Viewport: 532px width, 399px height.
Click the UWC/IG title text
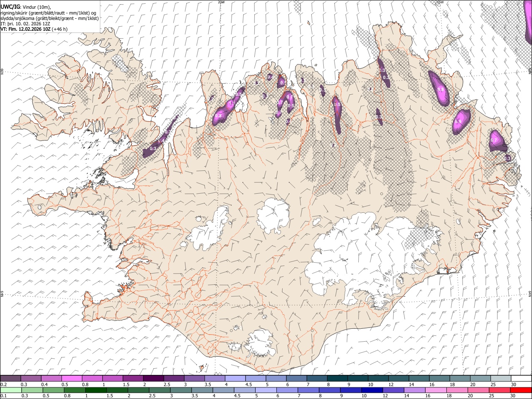point(10,7)
